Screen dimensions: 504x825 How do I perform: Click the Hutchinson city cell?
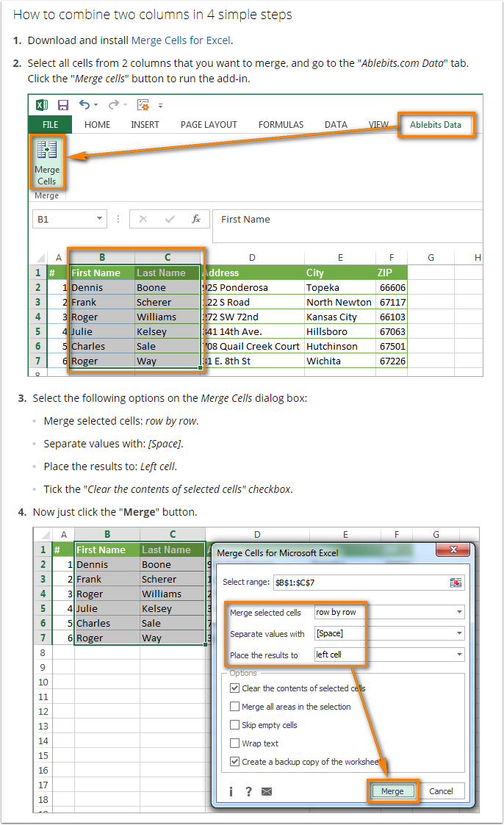tap(340, 347)
